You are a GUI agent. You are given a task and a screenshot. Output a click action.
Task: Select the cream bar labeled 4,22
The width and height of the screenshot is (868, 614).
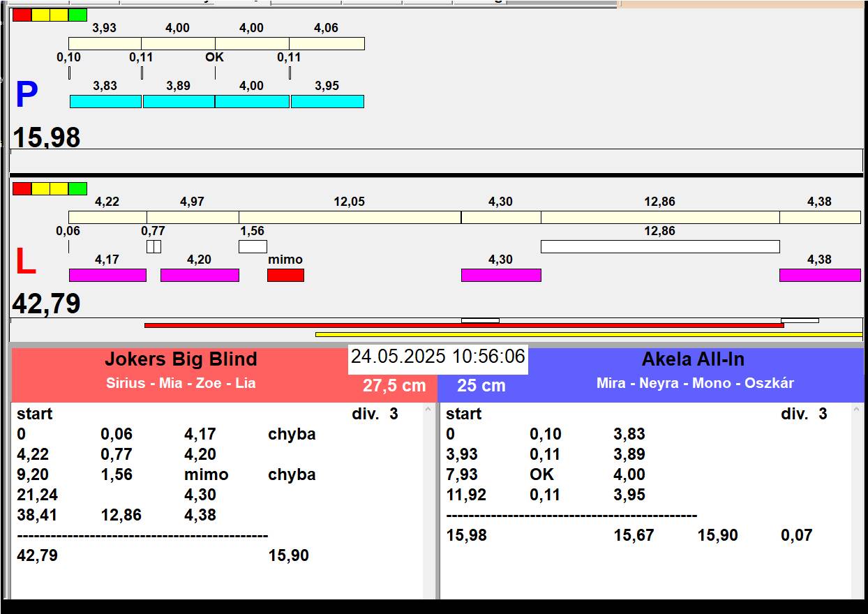pos(107,217)
